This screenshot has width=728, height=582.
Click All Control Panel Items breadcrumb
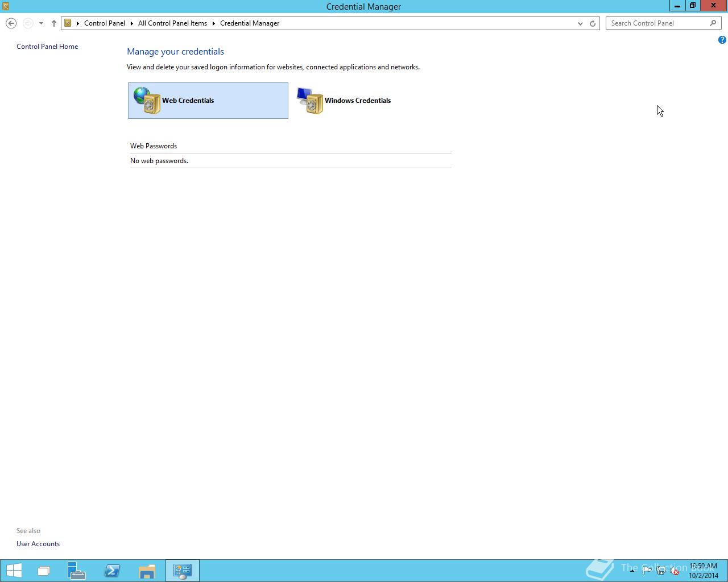tap(172, 23)
